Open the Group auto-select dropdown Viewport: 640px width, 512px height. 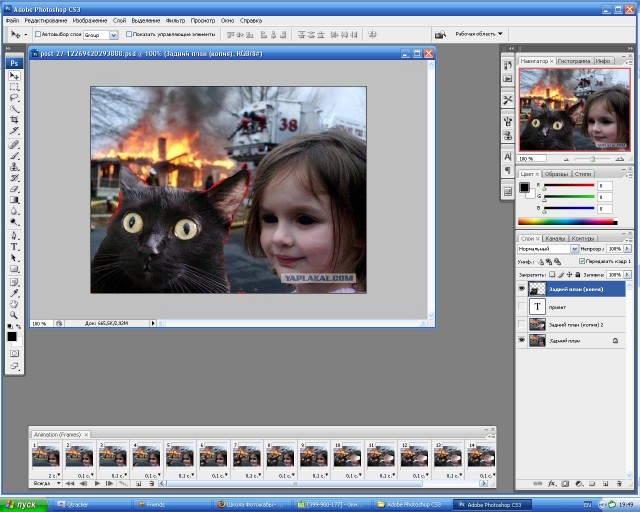[x=113, y=35]
